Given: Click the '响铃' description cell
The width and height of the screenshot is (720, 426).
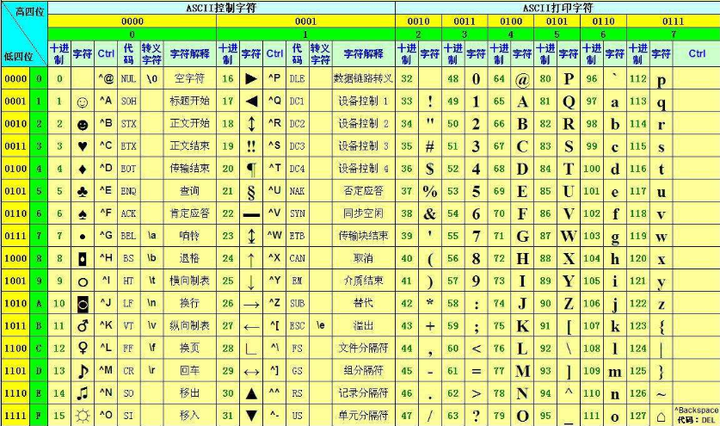Looking at the screenshot, I should coord(190,236).
